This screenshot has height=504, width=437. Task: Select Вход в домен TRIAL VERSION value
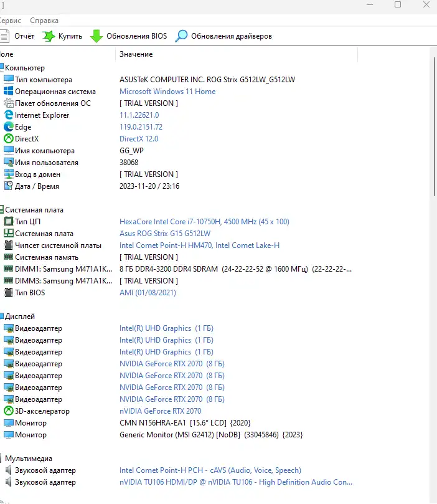pos(149,174)
